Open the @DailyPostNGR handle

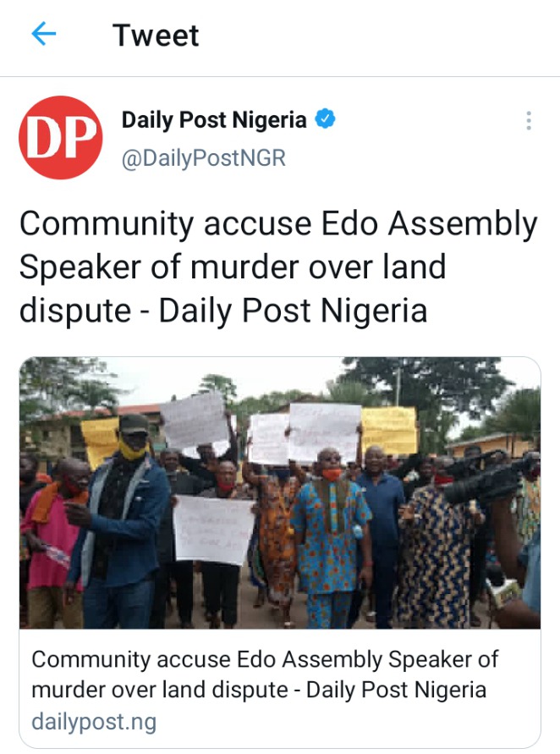tap(203, 158)
